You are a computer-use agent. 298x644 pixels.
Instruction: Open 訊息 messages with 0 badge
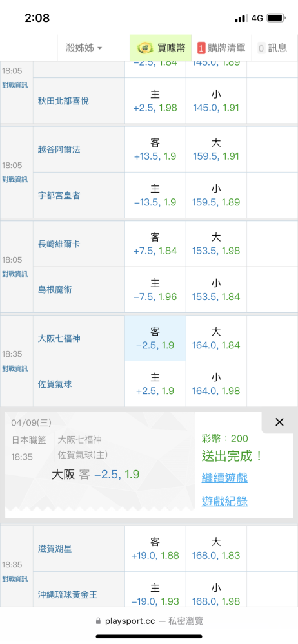coord(272,48)
